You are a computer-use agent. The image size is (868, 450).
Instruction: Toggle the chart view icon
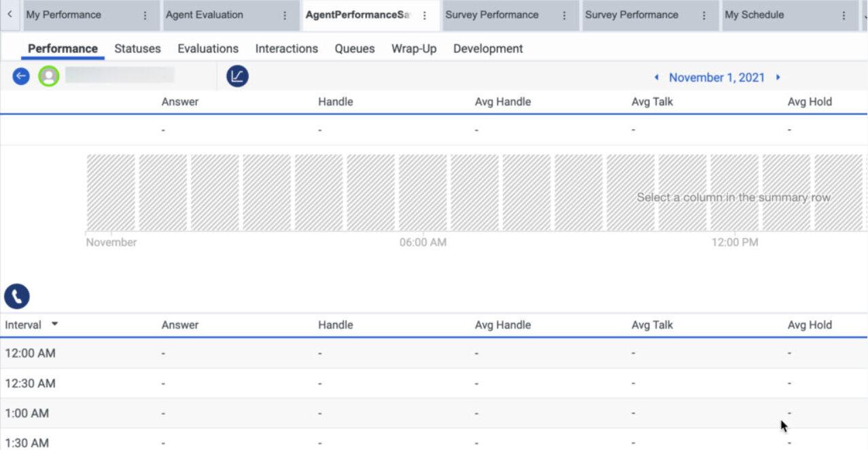point(237,76)
